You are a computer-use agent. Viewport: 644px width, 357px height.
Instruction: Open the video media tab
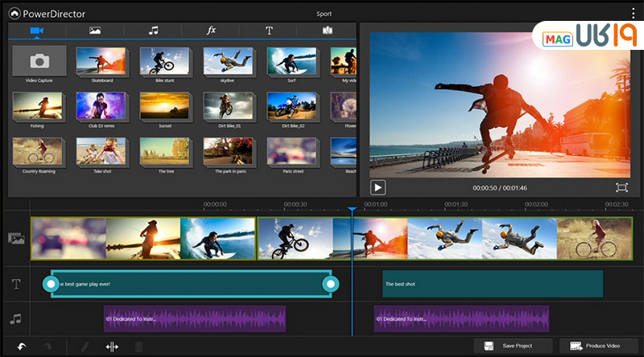coord(35,31)
